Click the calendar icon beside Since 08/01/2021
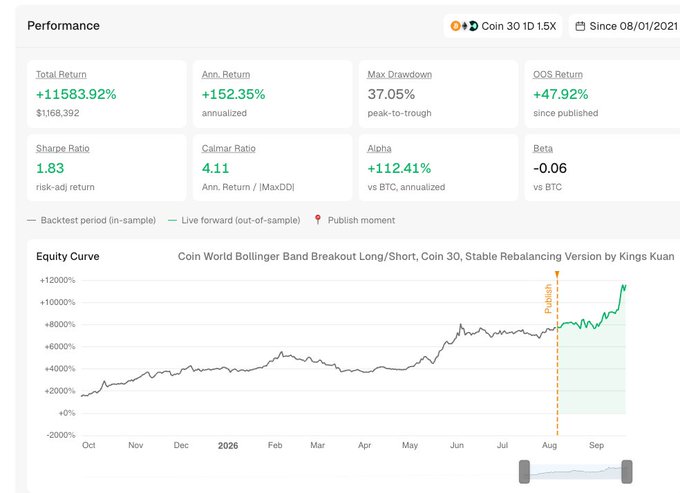The width and height of the screenshot is (680, 493). [580, 26]
